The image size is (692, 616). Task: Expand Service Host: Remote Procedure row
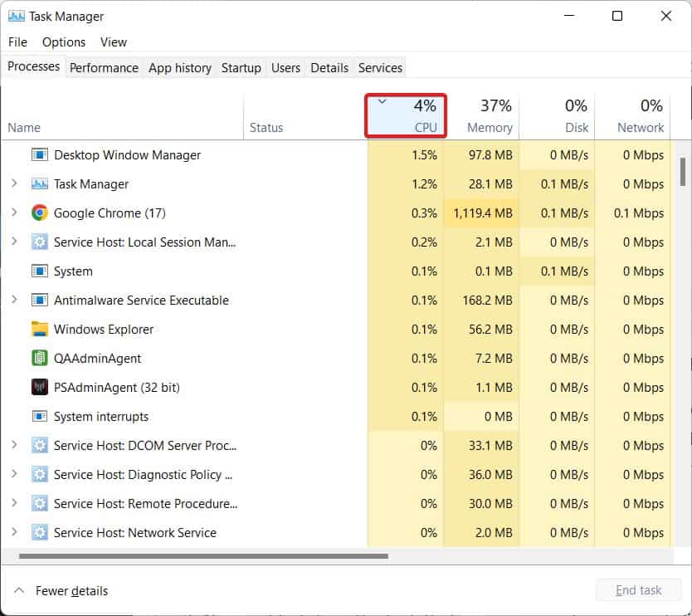click(14, 503)
